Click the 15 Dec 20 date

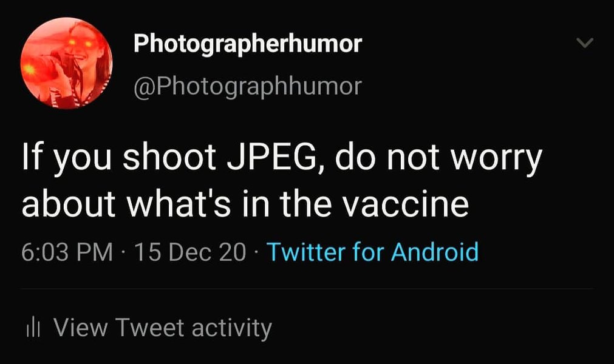(x=189, y=251)
